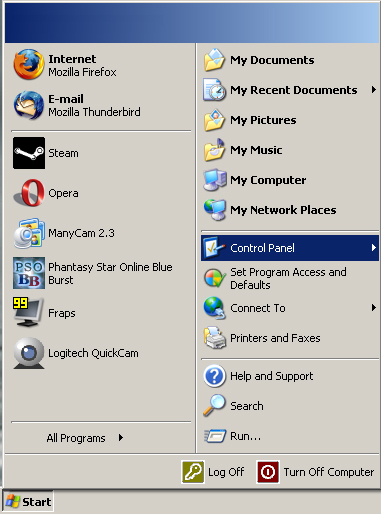Open All Programs menu label

[x=76, y=438]
